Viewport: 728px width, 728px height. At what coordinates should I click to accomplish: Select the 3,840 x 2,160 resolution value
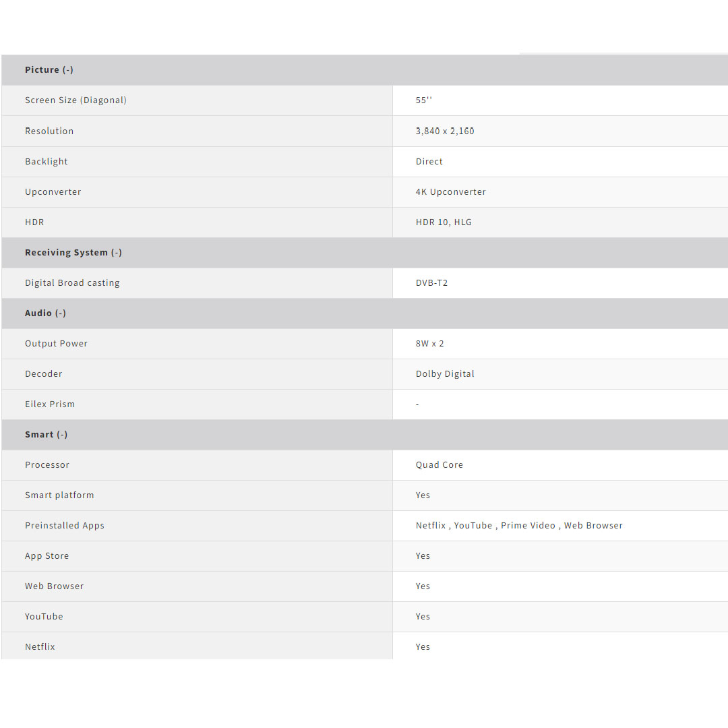click(x=445, y=131)
